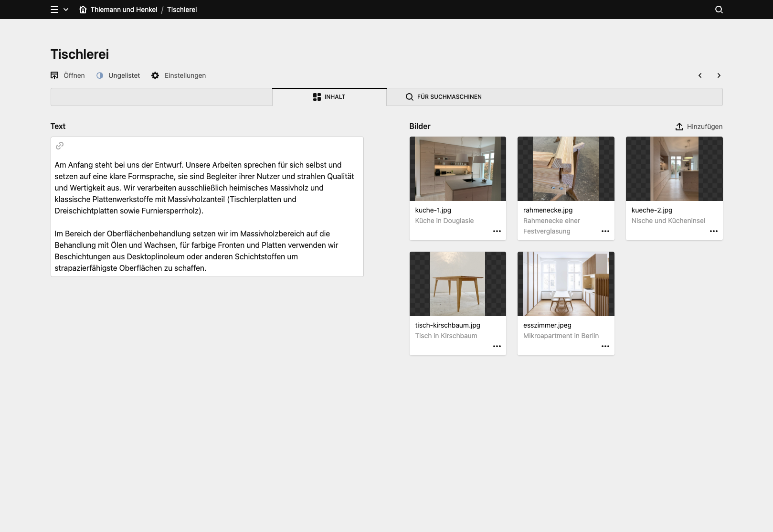
Task: Click the kuche-1.jpg file name
Action: click(433, 210)
